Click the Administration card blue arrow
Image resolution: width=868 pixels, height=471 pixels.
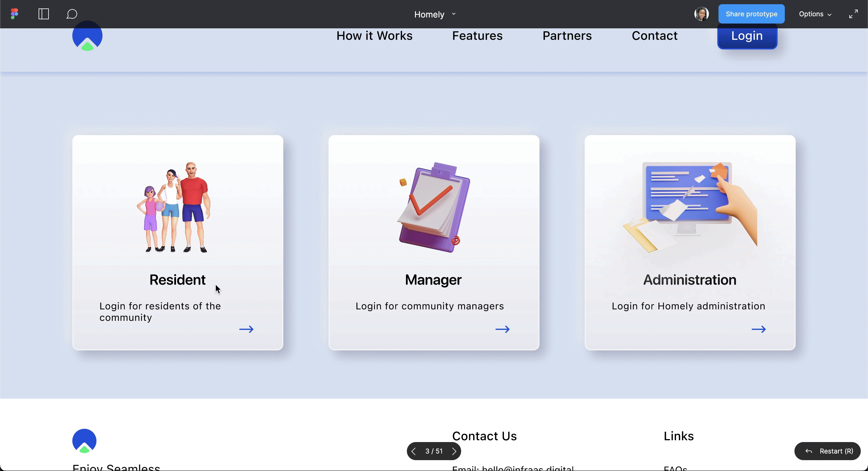coord(759,329)
